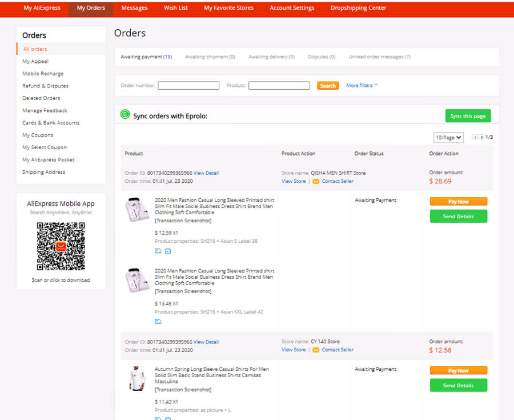Click Sync this page button
The height and width of the screenshot is (420, 514).
click(x=468, y=116)
